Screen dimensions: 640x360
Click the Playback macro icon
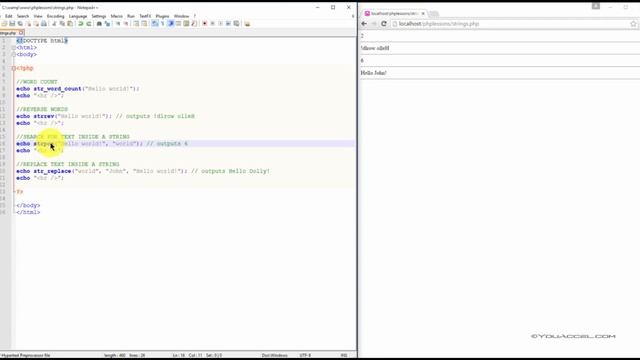tap(220, 24)
